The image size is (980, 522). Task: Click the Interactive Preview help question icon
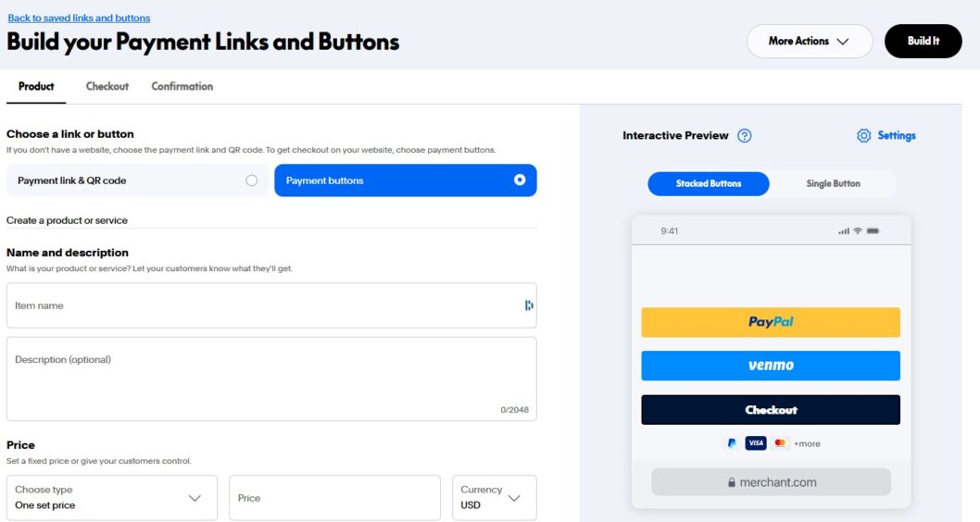745,136
